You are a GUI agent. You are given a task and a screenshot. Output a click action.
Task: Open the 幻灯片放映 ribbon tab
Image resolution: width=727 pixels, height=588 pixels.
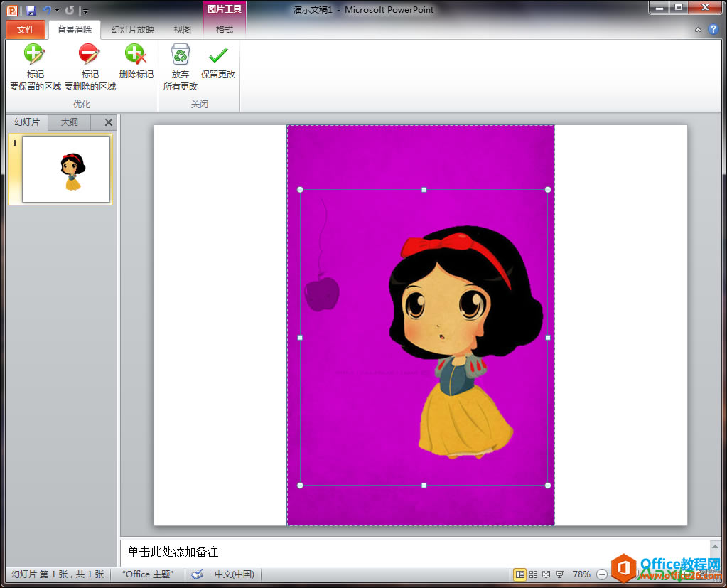click(x=133, y=30)
